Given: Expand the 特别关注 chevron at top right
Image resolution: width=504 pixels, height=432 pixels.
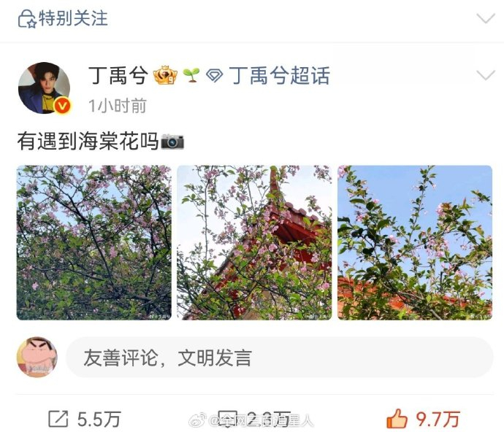Looking at the screenshot, I should point(486,19).
